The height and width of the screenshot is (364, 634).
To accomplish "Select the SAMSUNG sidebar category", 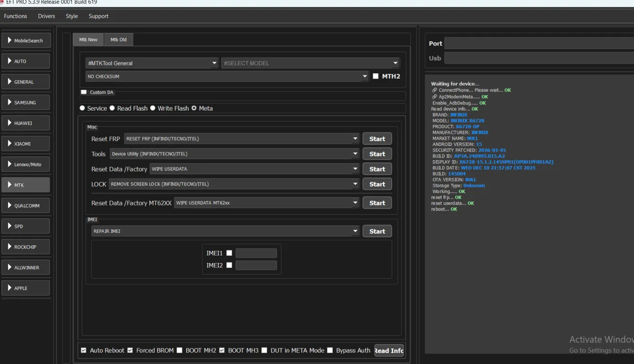I will click(x=26, y=102).
